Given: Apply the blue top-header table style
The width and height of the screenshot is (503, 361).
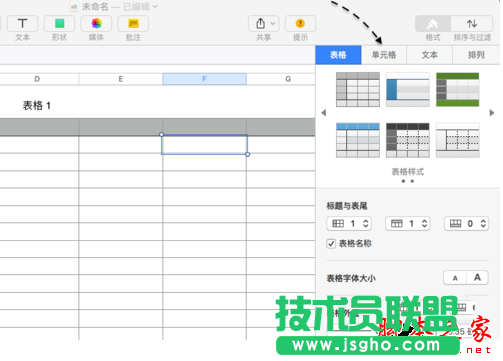Looking at the screenshot, I should pyautogui.click(x=358, y=140).
